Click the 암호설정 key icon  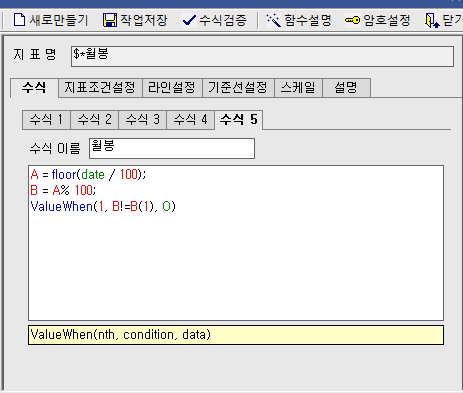(x=352, y=20)
